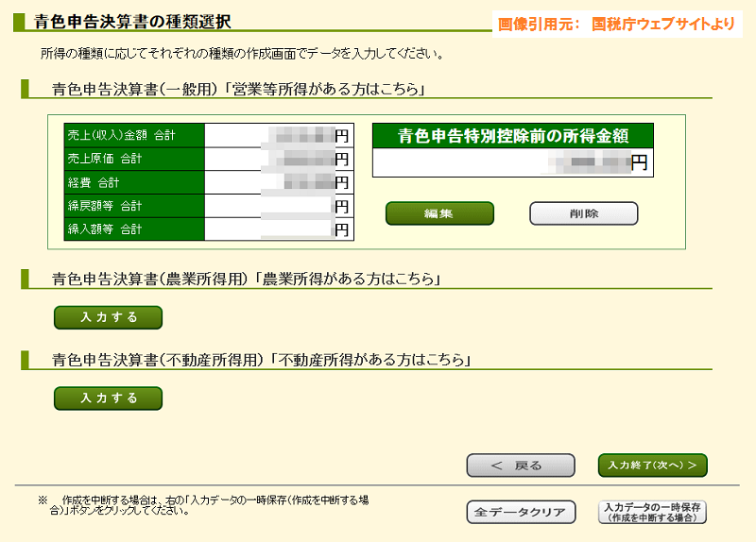Image resolution: width=756 pixels, height=542 pixels.
Task: Click the 繰入額等 合計 label
Action: [x=134, y=229]
